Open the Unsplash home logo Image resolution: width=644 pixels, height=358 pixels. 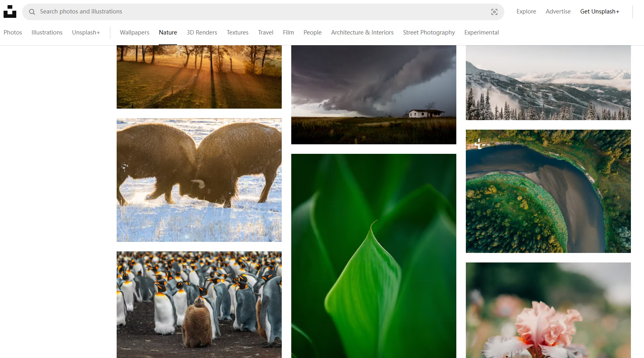[10, 11]
